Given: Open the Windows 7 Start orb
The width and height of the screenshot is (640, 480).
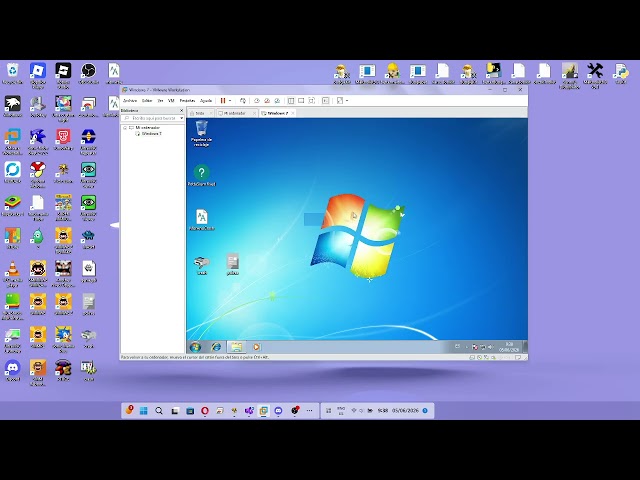Looking at the screenshot, I should (x=196, y=347).
